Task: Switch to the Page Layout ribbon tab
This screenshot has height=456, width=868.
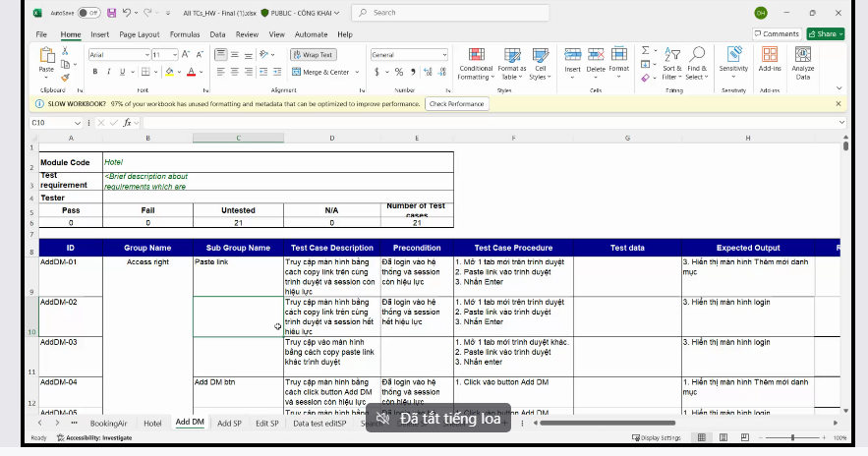Action: pyautogui.click(x=140, y=34)
